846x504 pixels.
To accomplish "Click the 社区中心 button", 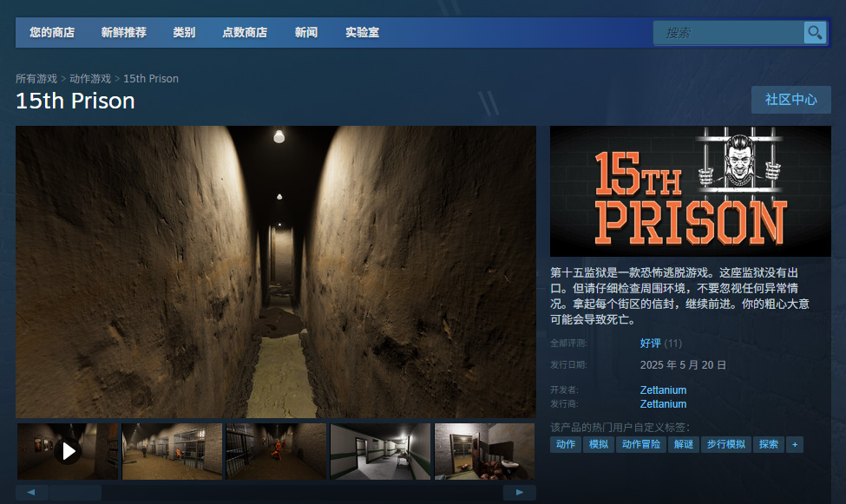I will point(790,100).
